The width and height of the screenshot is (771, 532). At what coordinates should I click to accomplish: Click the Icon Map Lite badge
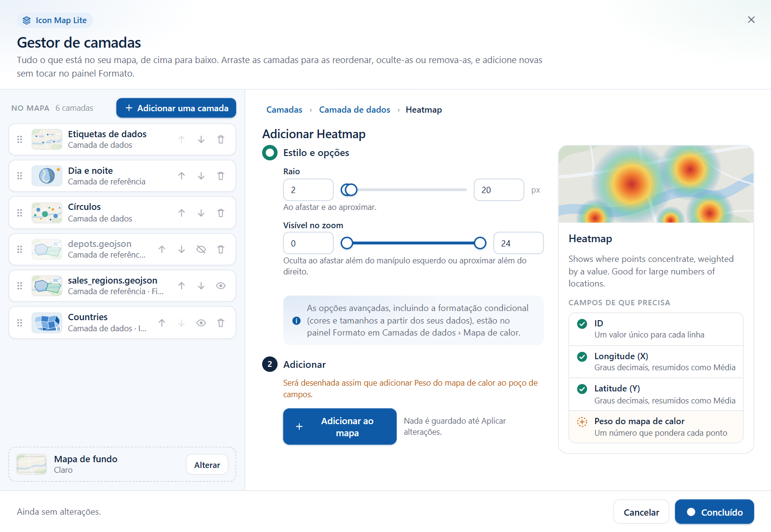click(55, 20)
